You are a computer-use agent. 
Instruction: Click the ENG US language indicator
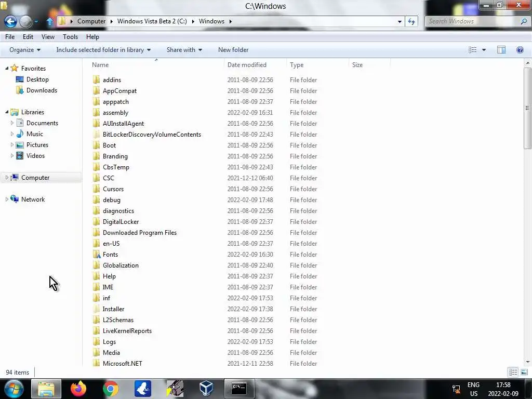click(x=473, y=389)
